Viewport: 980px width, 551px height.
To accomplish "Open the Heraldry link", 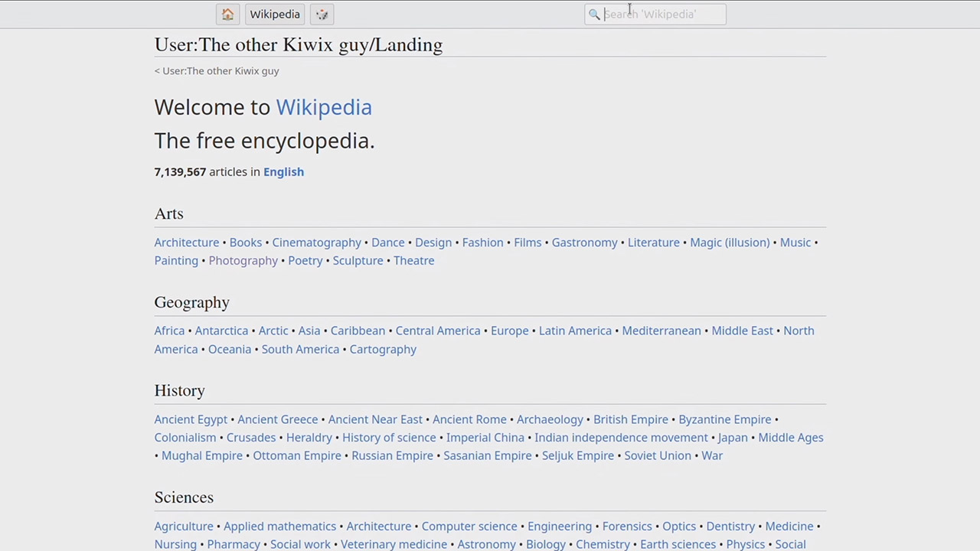I will click(x=309, y=438).
